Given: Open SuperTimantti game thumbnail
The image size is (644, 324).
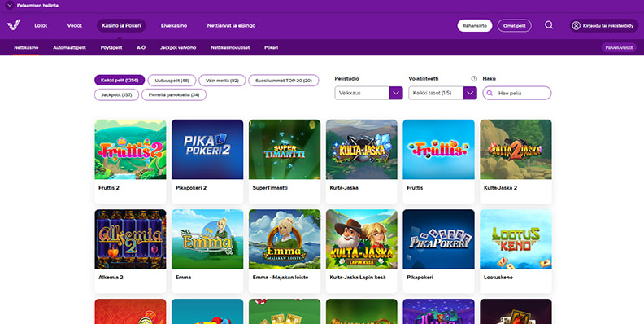Looking at the screenshot, I should [285, 149].
